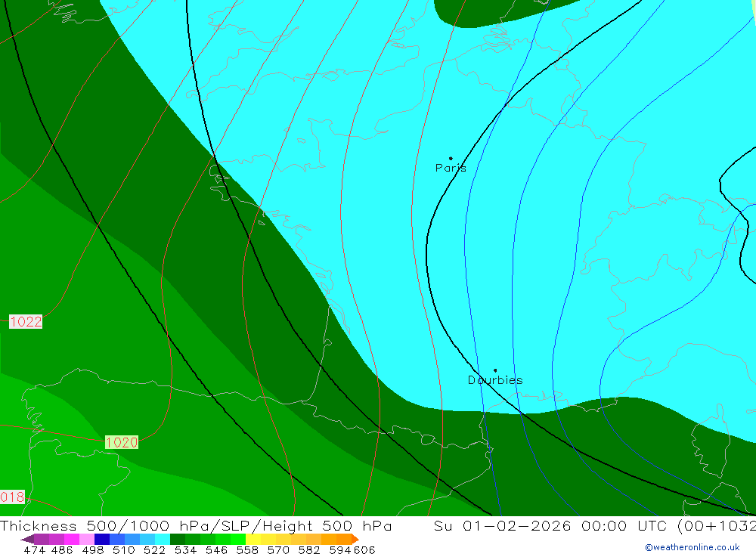
Task: Click the 522 legend value
Action: tap(155, 549)
